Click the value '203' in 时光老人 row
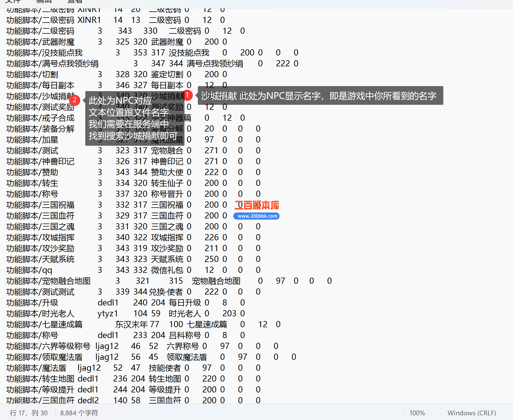513x420 pixels. pyautogui.click(x=229, y=314)
